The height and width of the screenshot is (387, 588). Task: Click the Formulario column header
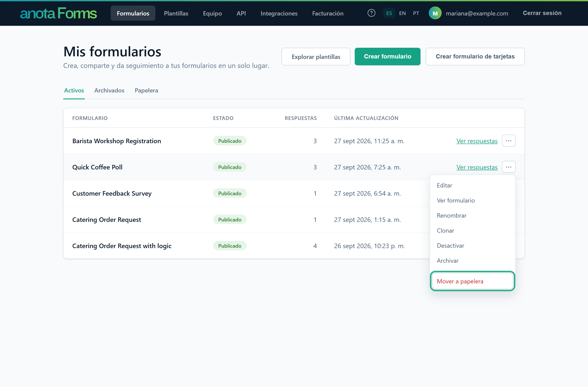(x=90, y=118)
